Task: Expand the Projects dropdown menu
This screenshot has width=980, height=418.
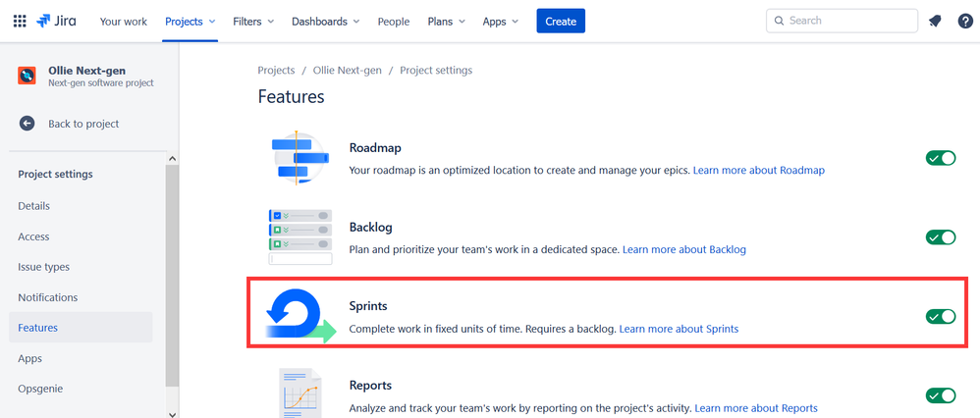Action: pyautogui.click(x=190, y=22)
